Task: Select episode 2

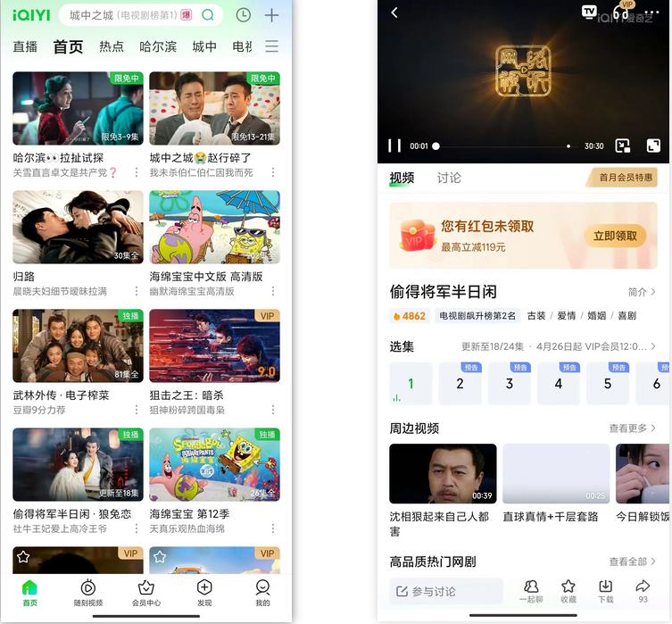Action: pyautogui.click(x=460, y=384)
